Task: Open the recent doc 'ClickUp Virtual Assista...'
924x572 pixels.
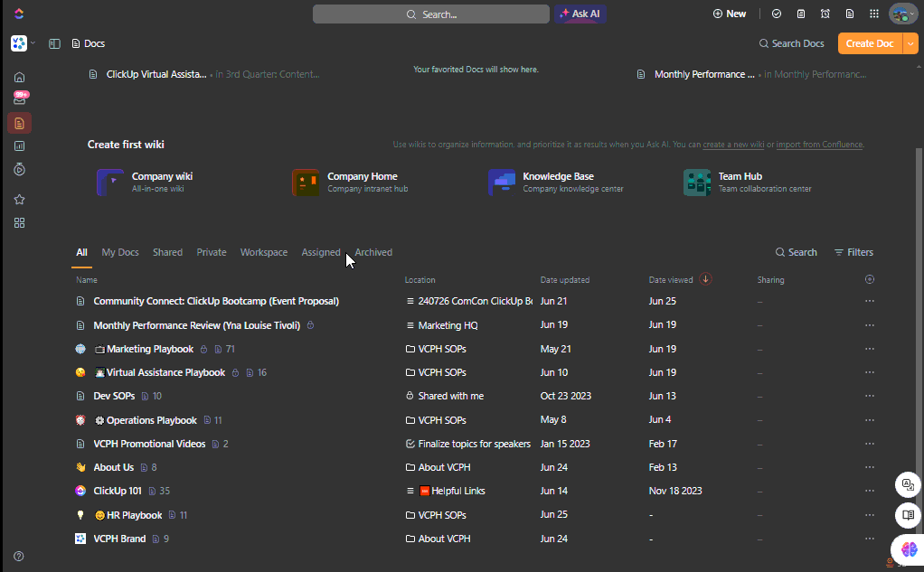Action: [156, 74]
